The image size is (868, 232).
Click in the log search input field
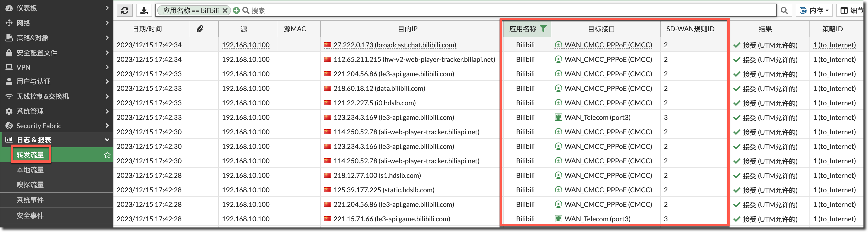pyautogui.click(x=505, y=10)
